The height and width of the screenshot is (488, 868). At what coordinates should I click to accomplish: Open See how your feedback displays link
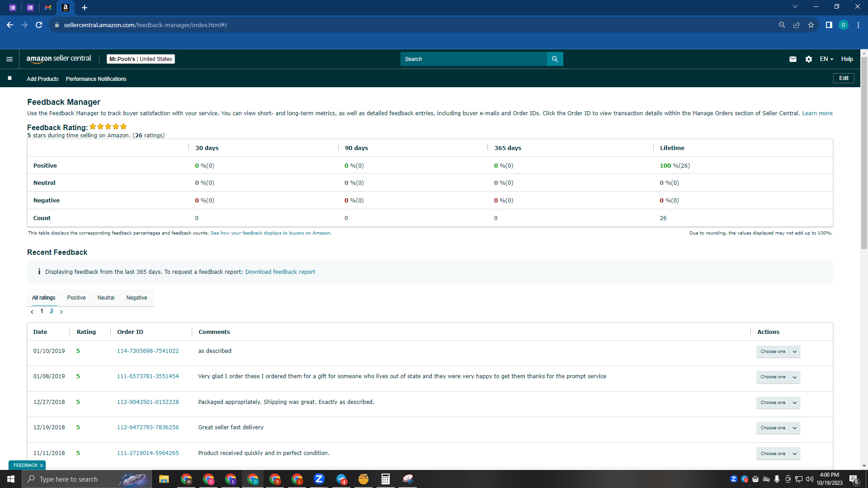coord(270,233)
